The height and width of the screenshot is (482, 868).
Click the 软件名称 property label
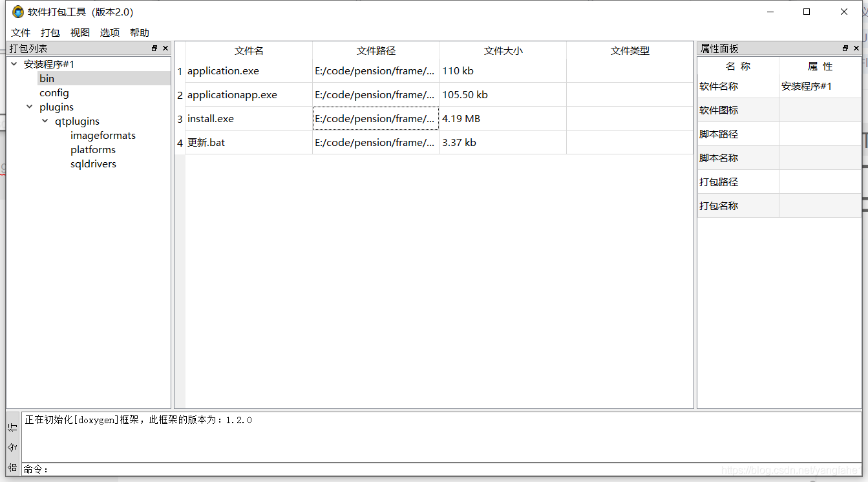tap(738, 87)
